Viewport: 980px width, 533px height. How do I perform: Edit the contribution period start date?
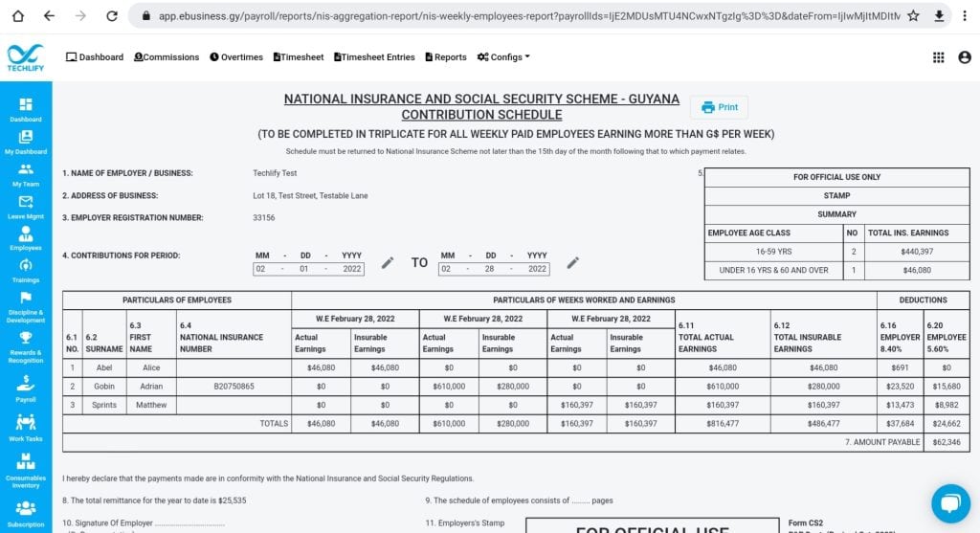[x=388, y=262]
